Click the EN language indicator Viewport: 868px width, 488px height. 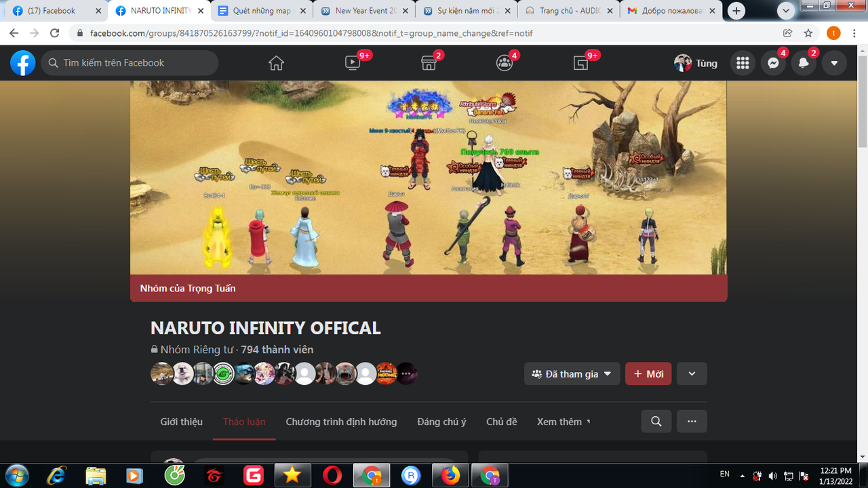tap(724, 474)
